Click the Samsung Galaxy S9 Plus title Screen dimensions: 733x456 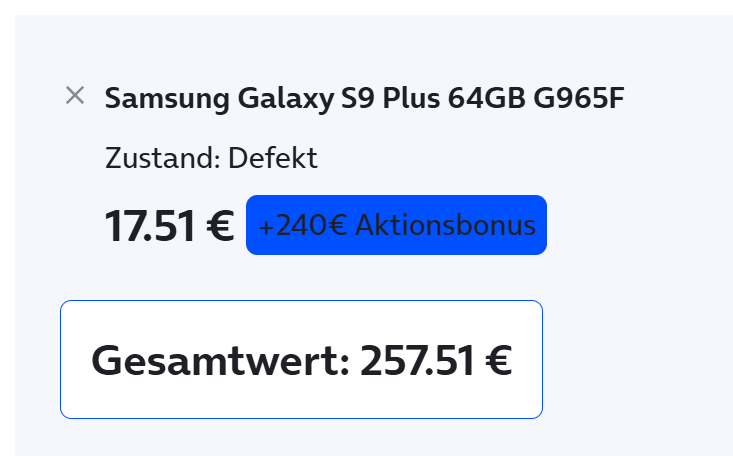click(x=365, y=99)
